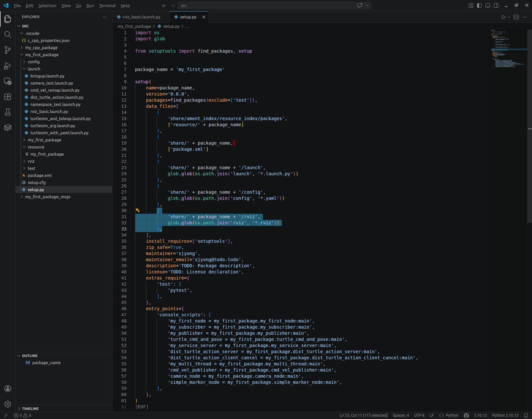
Task: Open the Edit menu
Action: 29,5
